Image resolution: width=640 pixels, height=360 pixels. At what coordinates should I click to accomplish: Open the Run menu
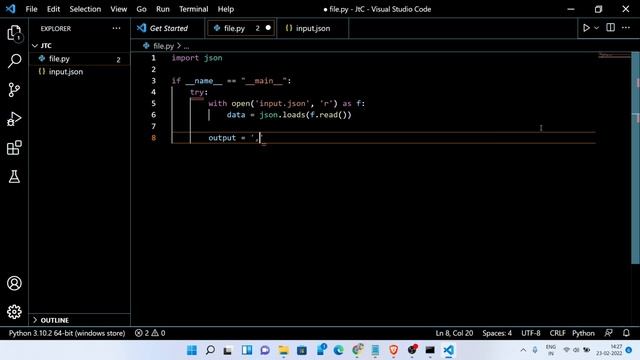[162, 9]
